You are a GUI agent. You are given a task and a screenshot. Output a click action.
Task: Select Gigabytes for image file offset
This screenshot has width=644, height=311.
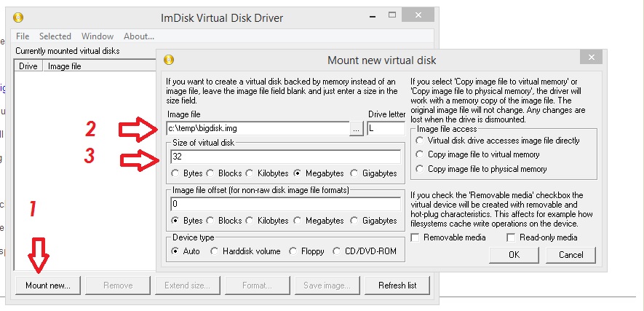tap(374, 221)
